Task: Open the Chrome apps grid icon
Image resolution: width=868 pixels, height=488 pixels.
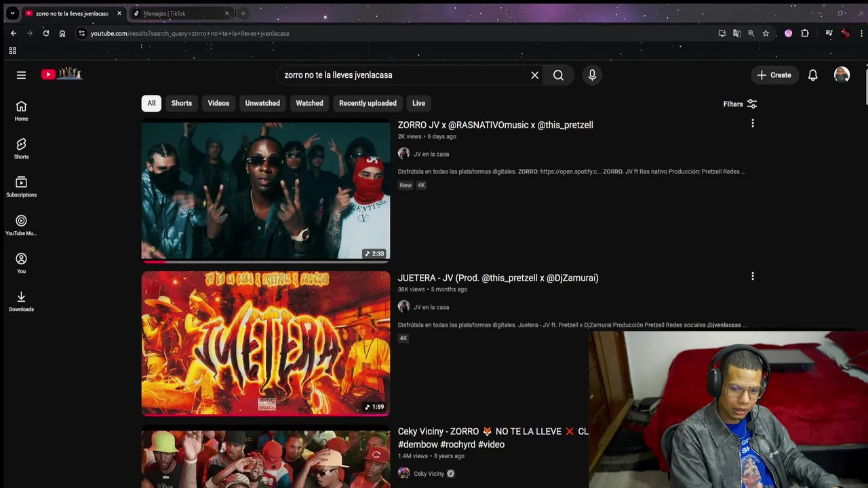Action: point(12,51)
